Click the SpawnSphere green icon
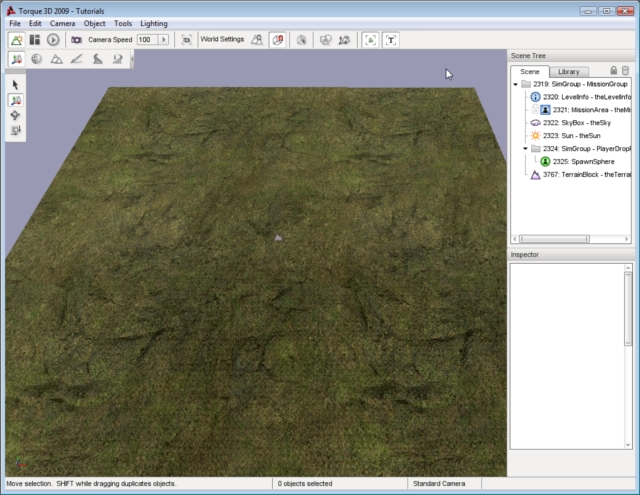 (545, 161)
